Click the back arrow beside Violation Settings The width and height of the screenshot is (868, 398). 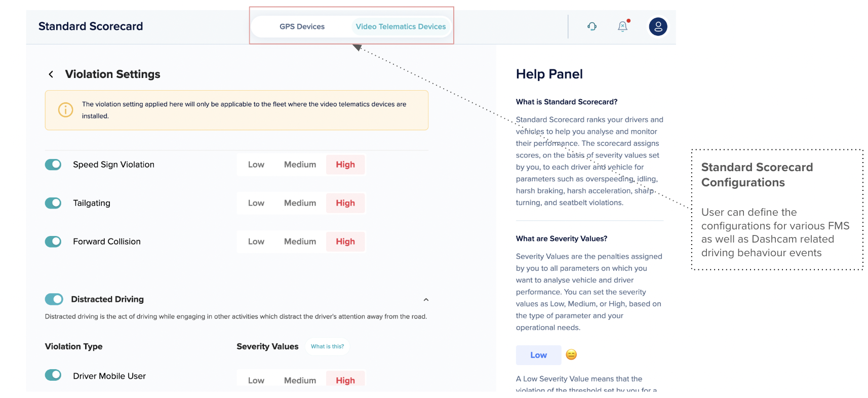click(x=51, y=74)
